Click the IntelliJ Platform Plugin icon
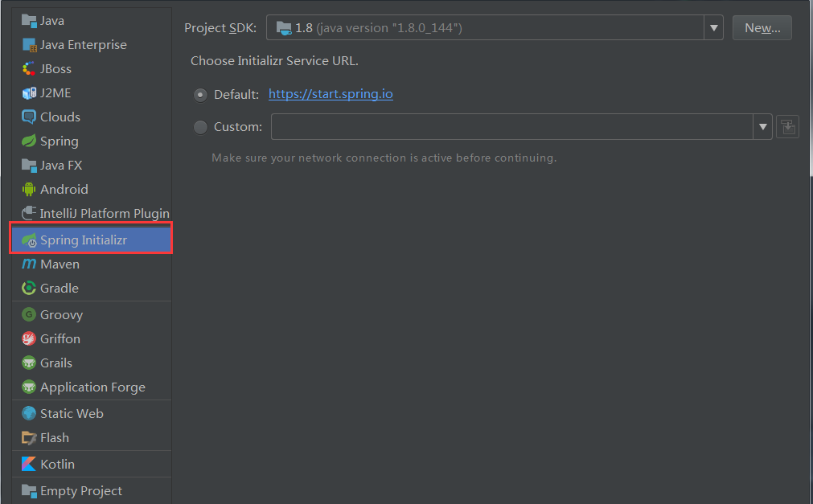This screenshot has height=504, width=813. click(29, 213)
